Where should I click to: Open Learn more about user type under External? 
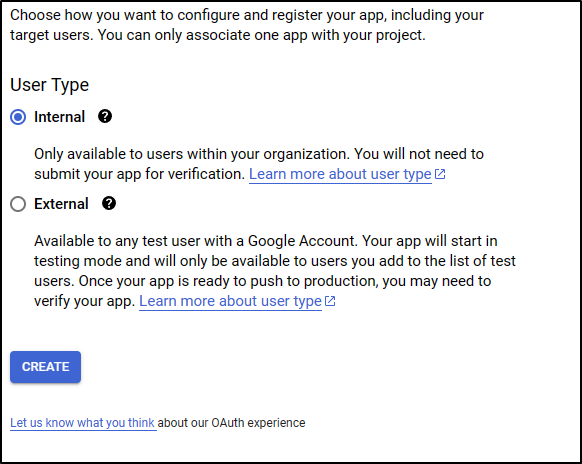(x=230, y=301)
